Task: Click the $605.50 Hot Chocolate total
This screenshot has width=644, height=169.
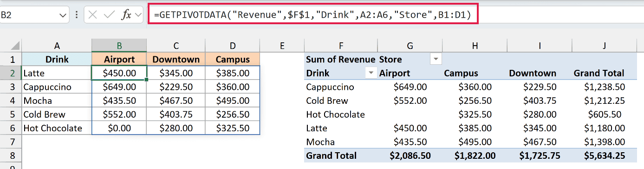Action: tap(605, 115)
